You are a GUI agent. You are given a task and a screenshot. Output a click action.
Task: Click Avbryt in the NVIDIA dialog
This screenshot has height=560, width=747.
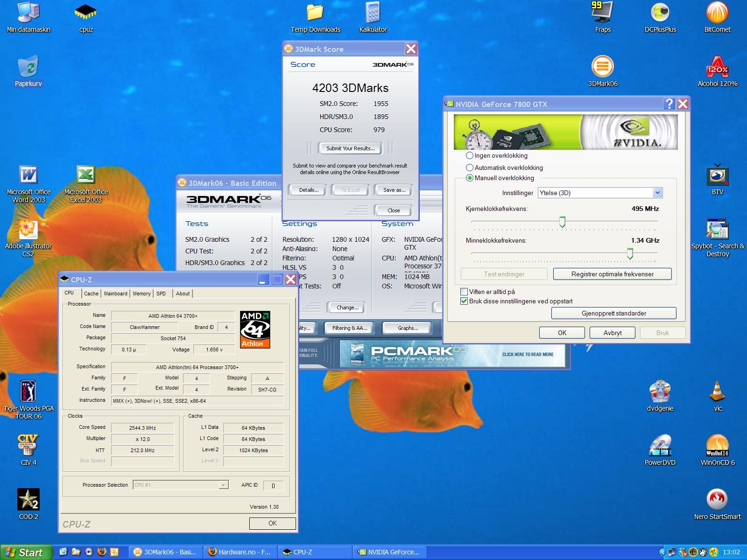click(612, 333)
